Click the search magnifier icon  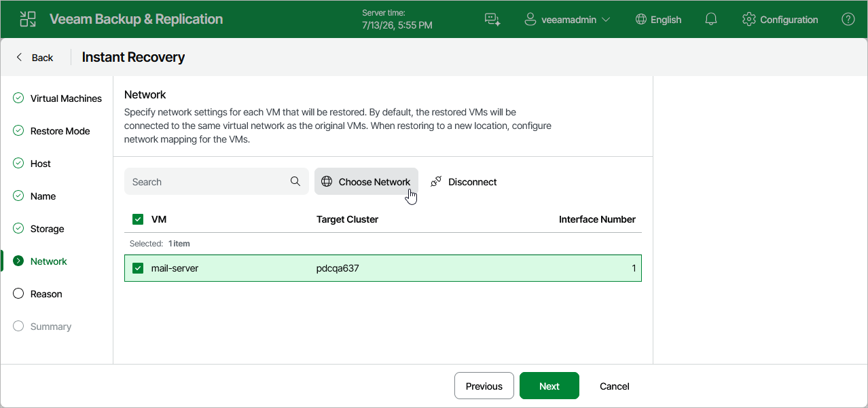pyautogui.click(x=295, y=181)
